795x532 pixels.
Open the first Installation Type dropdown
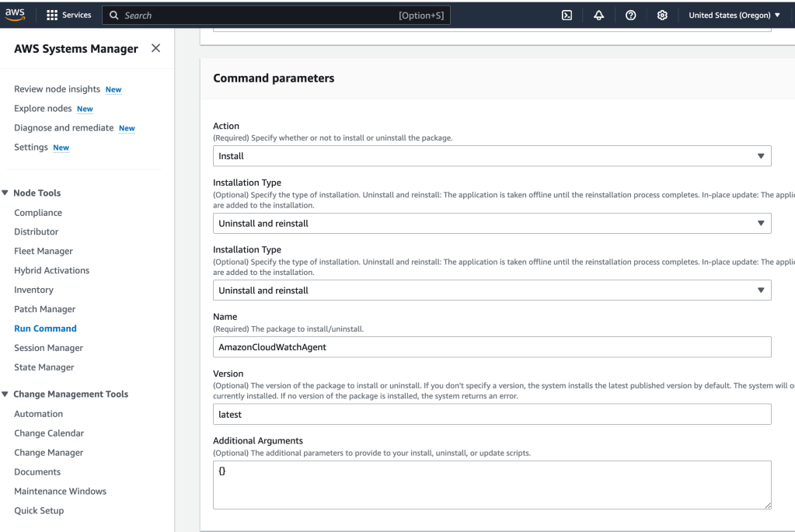click(x=491, y=224)
